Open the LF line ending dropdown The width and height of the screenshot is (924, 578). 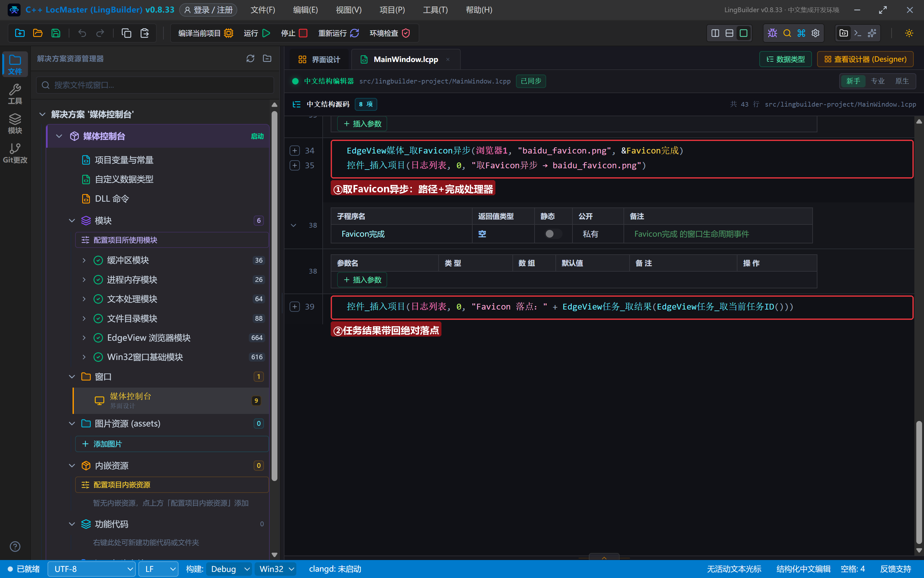click(159, 569)
